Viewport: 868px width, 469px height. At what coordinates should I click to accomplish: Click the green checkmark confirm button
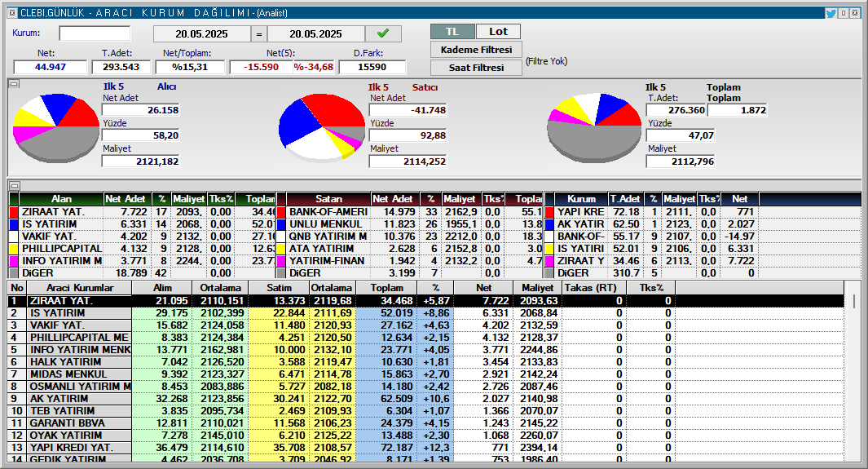point(383,33)
